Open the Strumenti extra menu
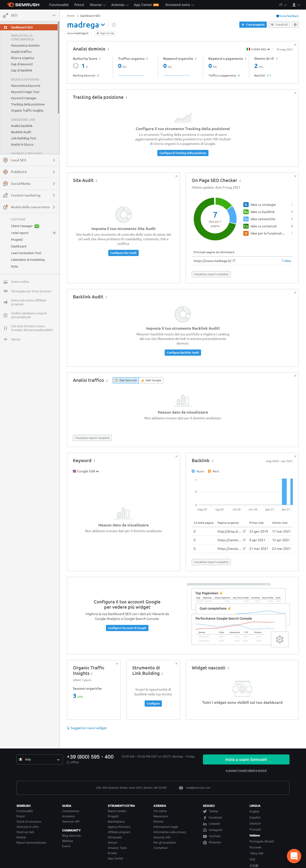This screenshot has height=868, width=306. click(x=180, y=5)
